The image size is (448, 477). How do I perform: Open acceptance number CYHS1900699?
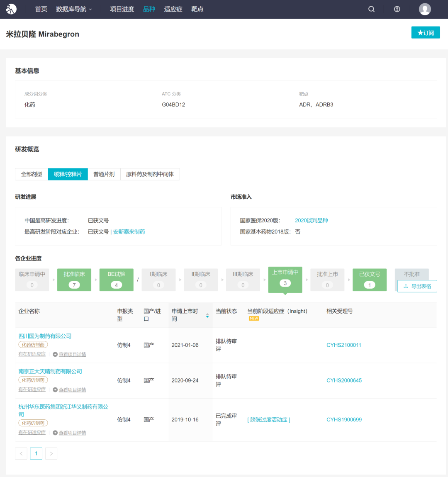click(344, 420)
